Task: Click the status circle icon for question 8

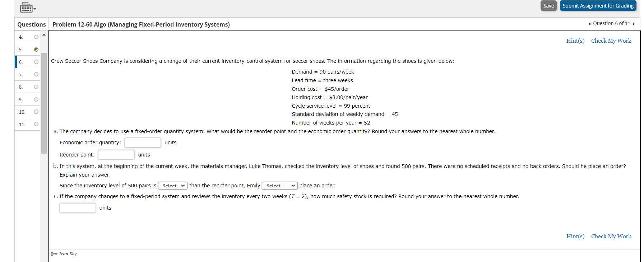Action: coord(36,86)
